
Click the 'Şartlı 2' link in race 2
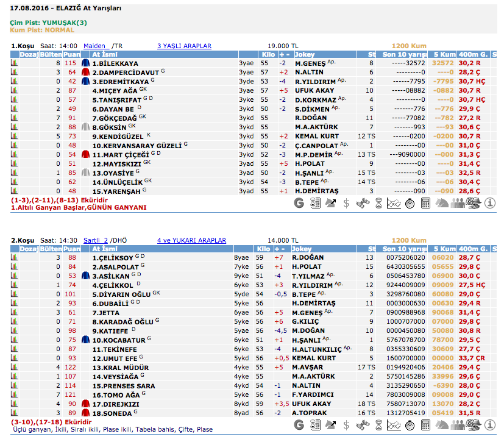pyautogui.click(x=95, y=240)
